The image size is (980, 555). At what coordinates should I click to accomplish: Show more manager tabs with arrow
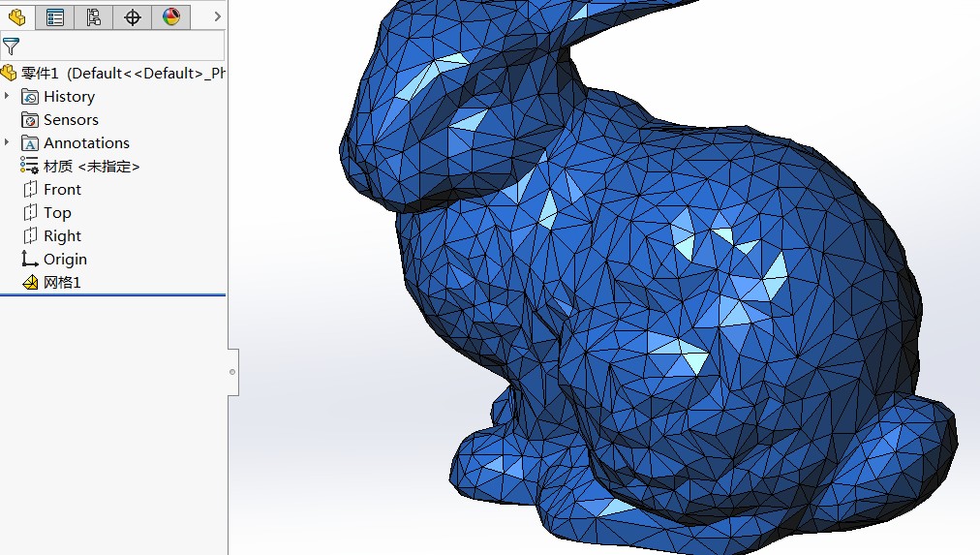[x=217, y=16]
